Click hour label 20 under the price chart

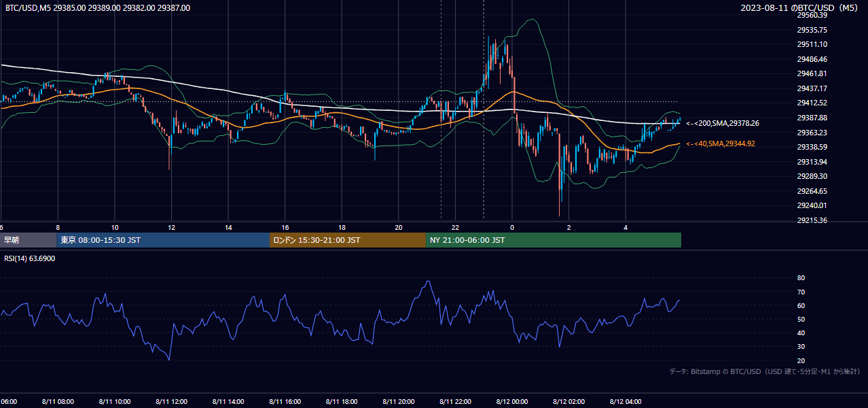tap(399, 228)
